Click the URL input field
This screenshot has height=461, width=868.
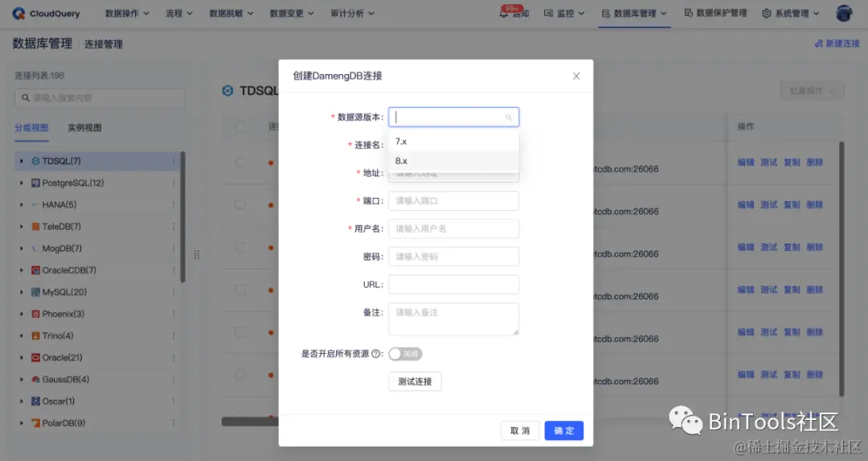pos(453,284)
